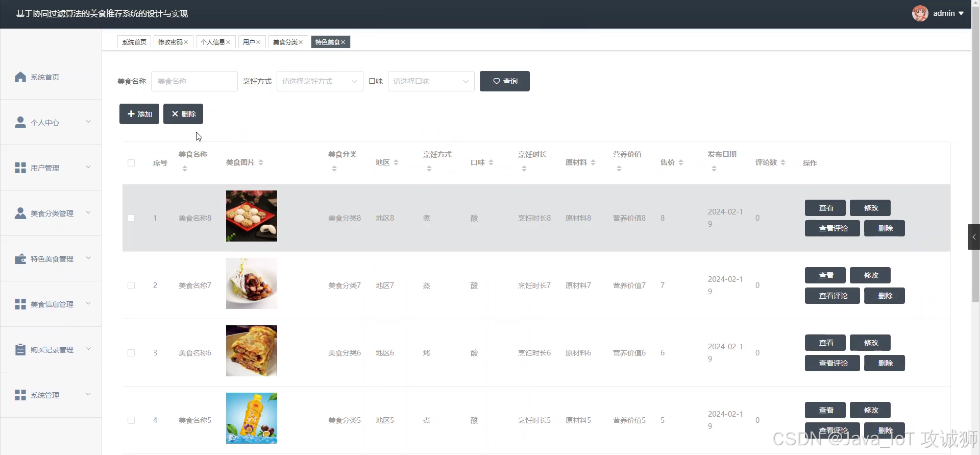The height and width of the screenshot is (455, 980).
Task: Expand the 系统管理 sidebar menu
Action: coord(51,395)
